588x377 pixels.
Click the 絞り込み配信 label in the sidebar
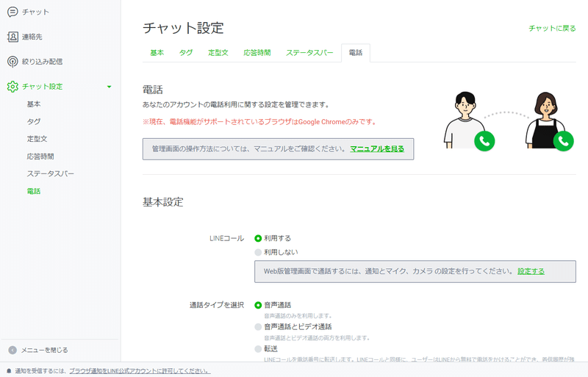pos(42,62)
